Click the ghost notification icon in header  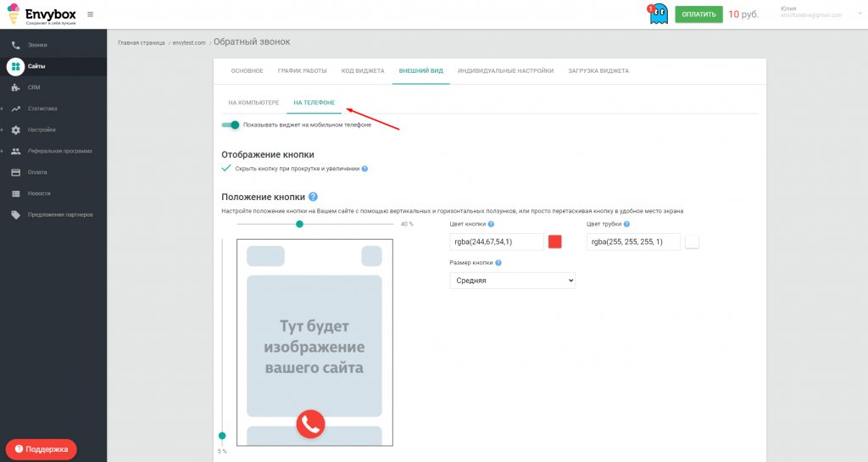tap(658, 14)
